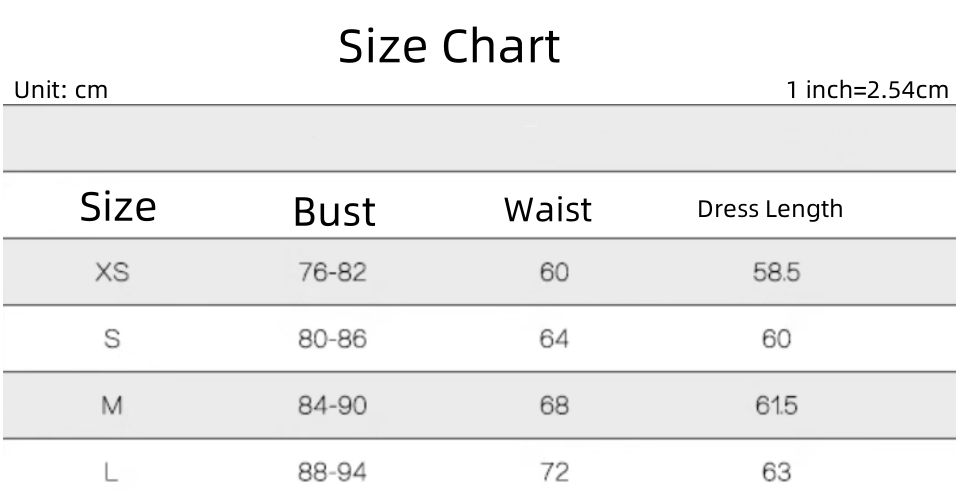This screenshot has height=493, width=958.
Task: Click the S size row label
Action: 112,339
